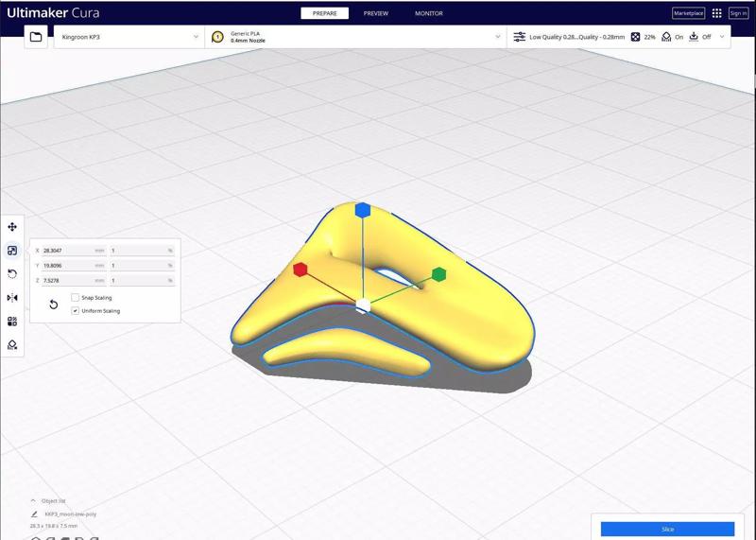The width and height of the screenshot is (756, 540).
Task: Expand print settings panel chevron
Action: (x=722, y=37)
